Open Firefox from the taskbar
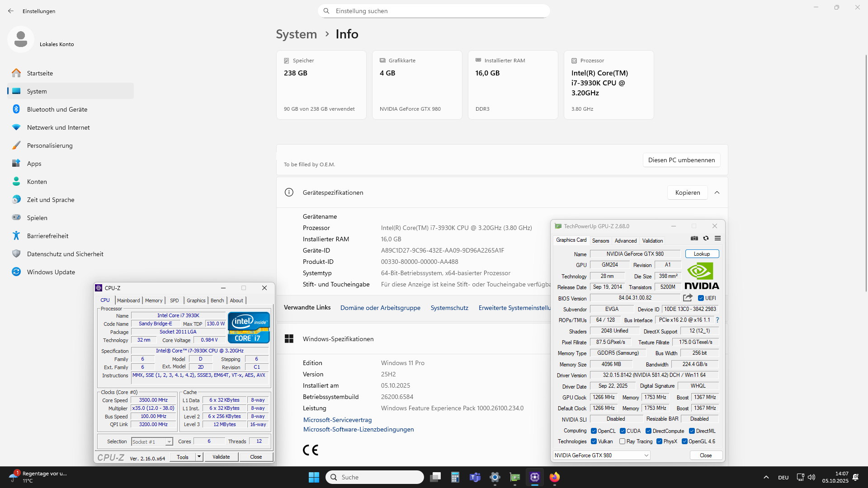 [554, 477]
